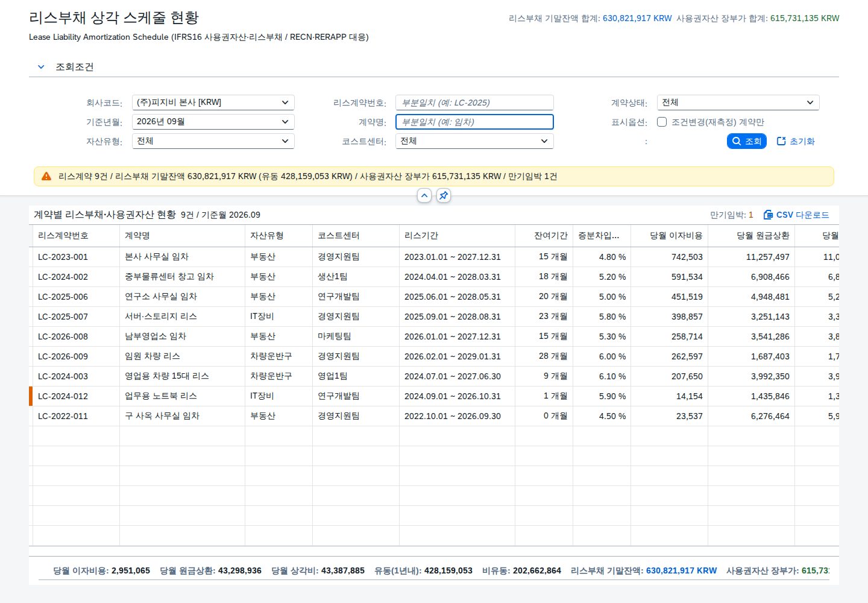Click contract name 구 사옥 사무실 임차
Image resolution: width=868 pixels, height=603 pixels.
[x=162, y=416]
